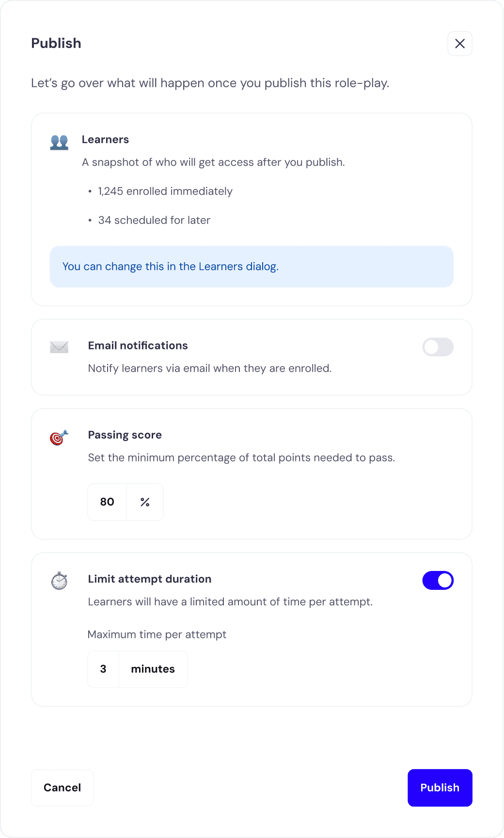Screen dimensions: 504x838
Task: Click the percent sign unit box
Action: point(145,502)
